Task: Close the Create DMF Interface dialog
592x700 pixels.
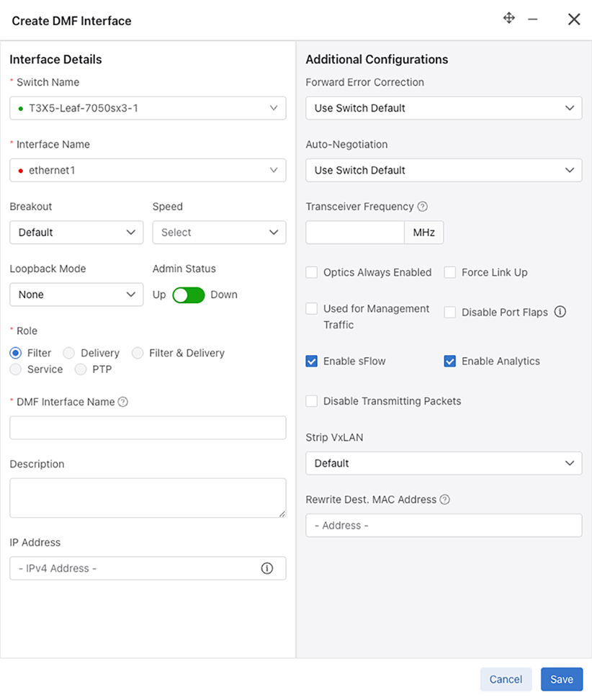Action: (x=574, y=19)
